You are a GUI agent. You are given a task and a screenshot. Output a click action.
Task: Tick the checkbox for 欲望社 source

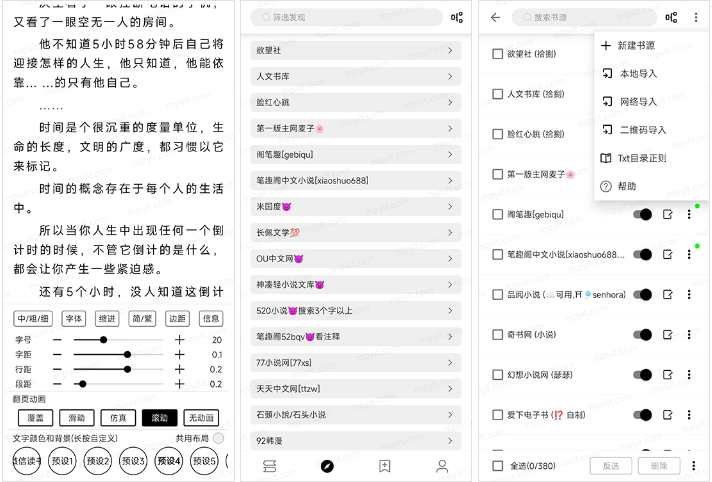(x=498, y=54)
